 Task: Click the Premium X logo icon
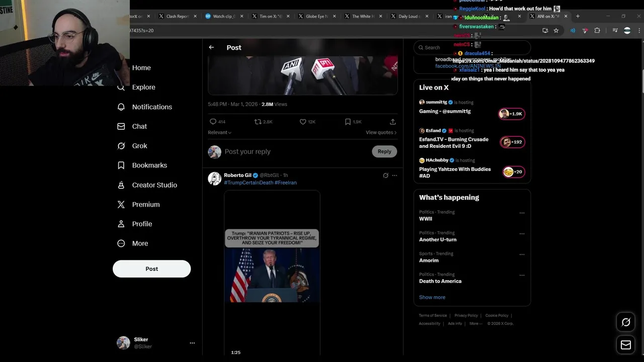[121, 205]
